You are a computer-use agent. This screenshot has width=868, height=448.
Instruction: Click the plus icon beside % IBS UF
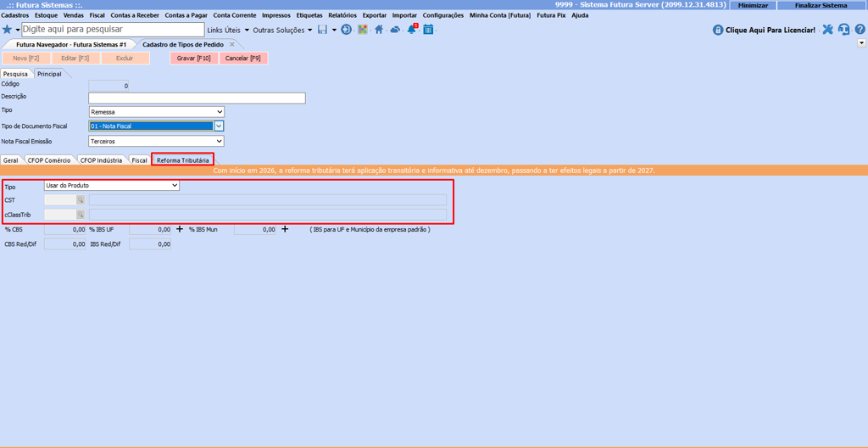click(x=180, y=229)
